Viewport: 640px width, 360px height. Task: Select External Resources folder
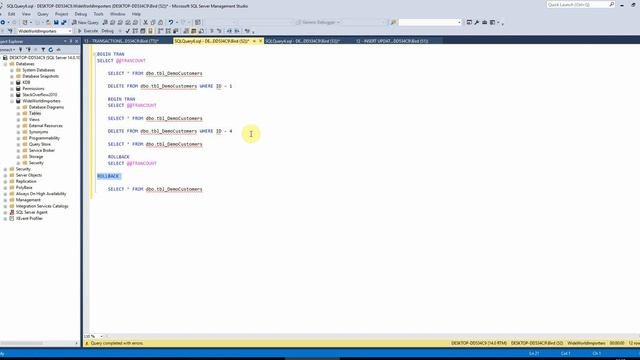click(45, 126)
